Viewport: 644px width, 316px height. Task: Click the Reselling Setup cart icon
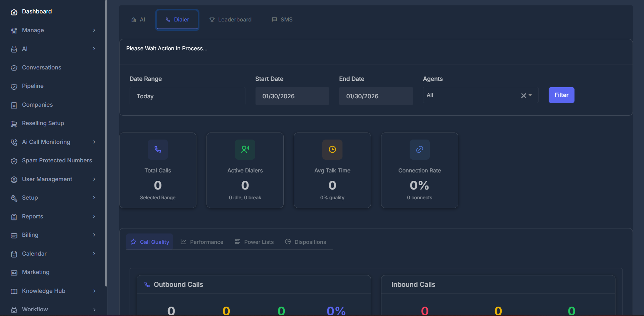click(14, 123)
